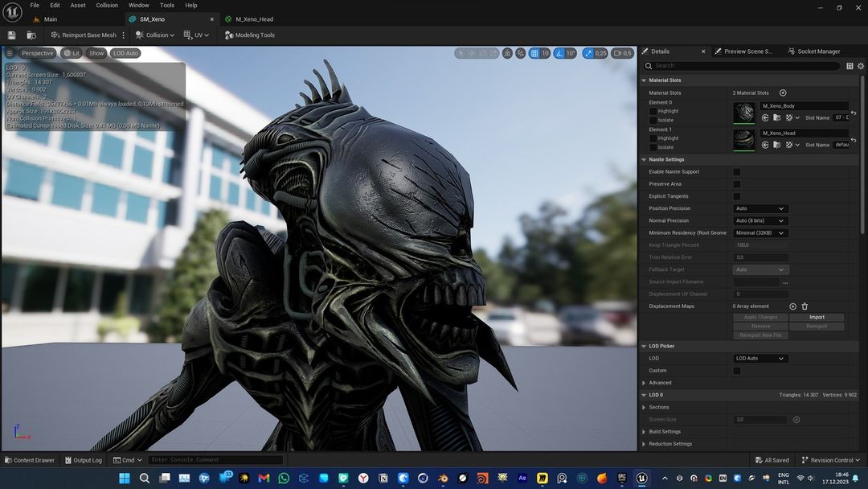The height and width of the screenshot is (489, 868).
Task: Remove all Displacement Maps elements
Action: click(x=805, y=306)
